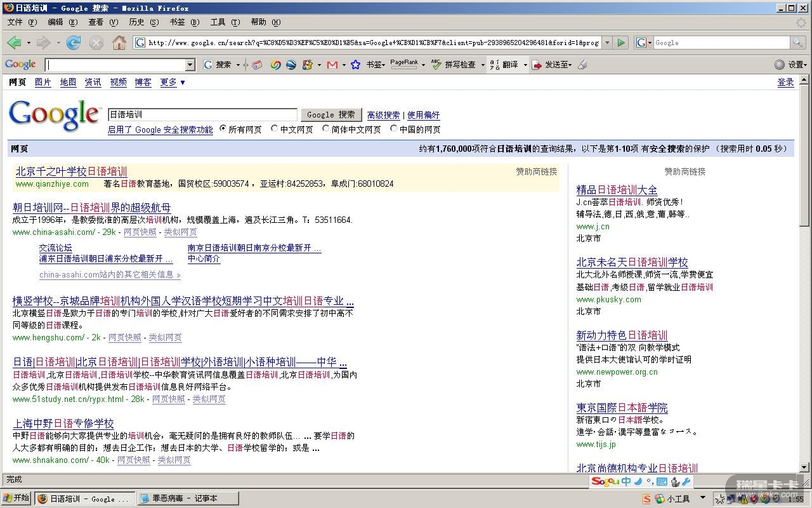812x508 pixels.
Task: Click the page search field containing 日语培训
Action: tap(202, 115)
